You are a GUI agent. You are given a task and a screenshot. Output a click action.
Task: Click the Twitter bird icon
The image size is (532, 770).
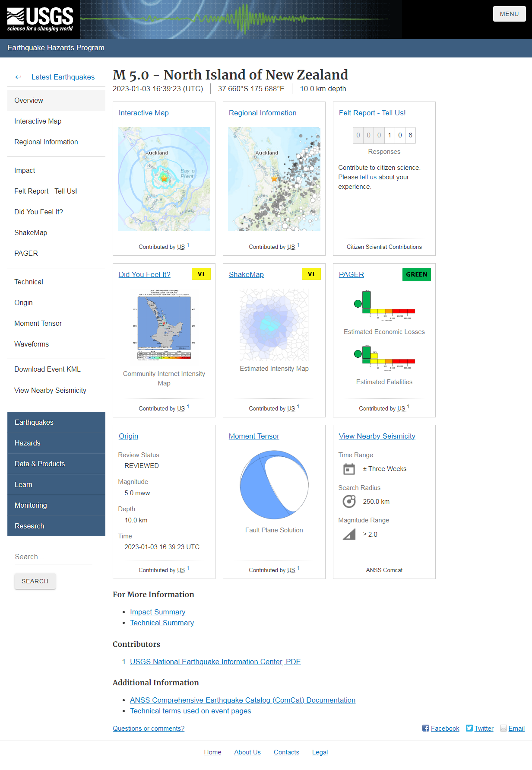(x=469, y=728)
